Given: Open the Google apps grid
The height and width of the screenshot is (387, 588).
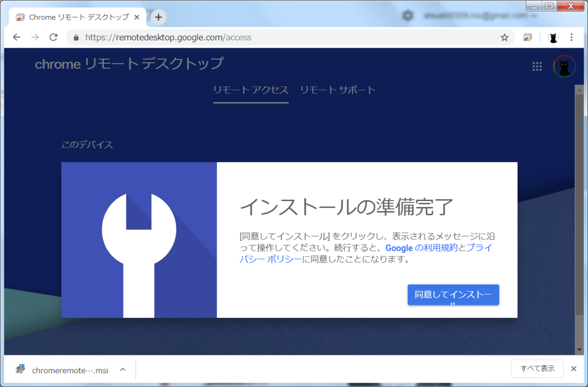Looking at the screenshot, I should pos(537,67).
